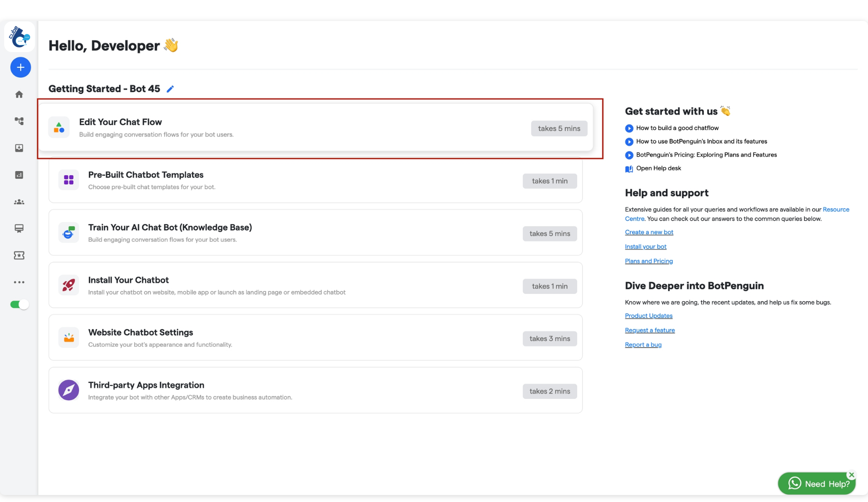The image size is (868, 502).
Task: Click 'Getting Started - Bot 45' heading
Action: [x=104, y=89]
